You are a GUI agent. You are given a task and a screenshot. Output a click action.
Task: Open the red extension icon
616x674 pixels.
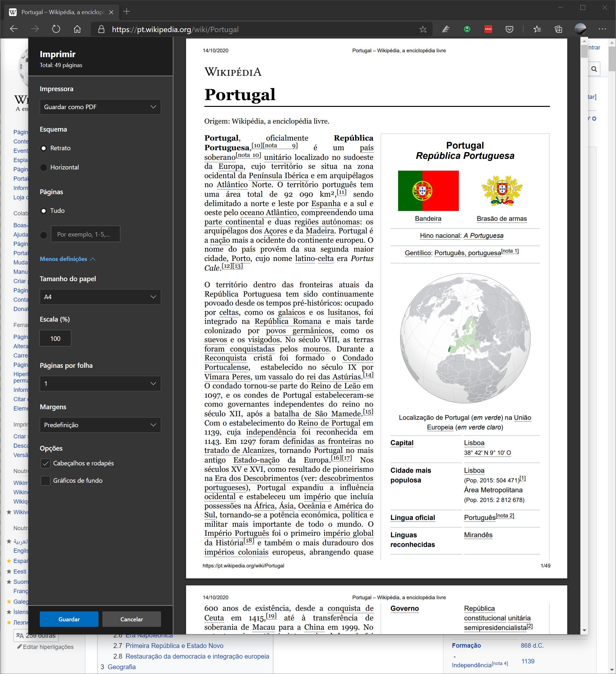coord(488,30)
